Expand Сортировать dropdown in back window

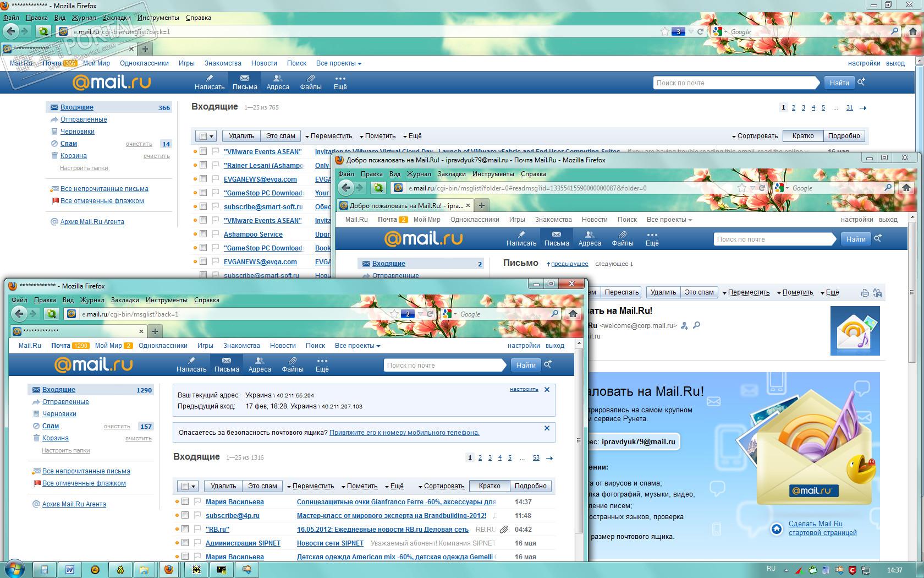755,137
